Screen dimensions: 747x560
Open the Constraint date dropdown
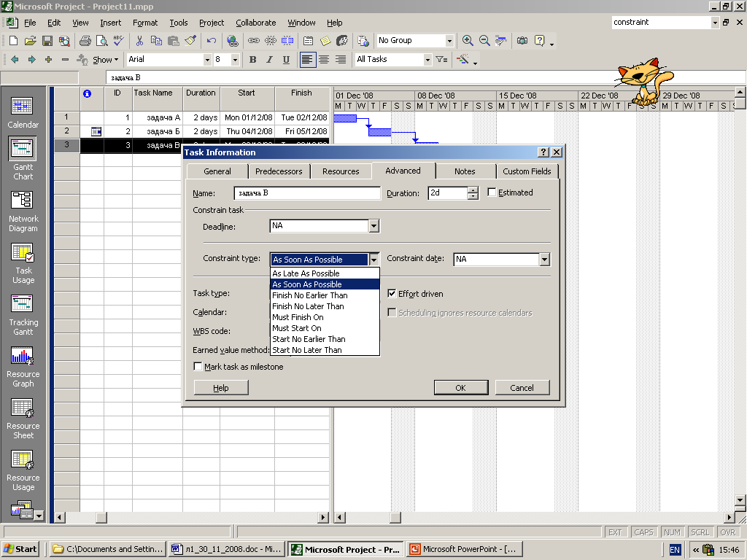(544, 260)
